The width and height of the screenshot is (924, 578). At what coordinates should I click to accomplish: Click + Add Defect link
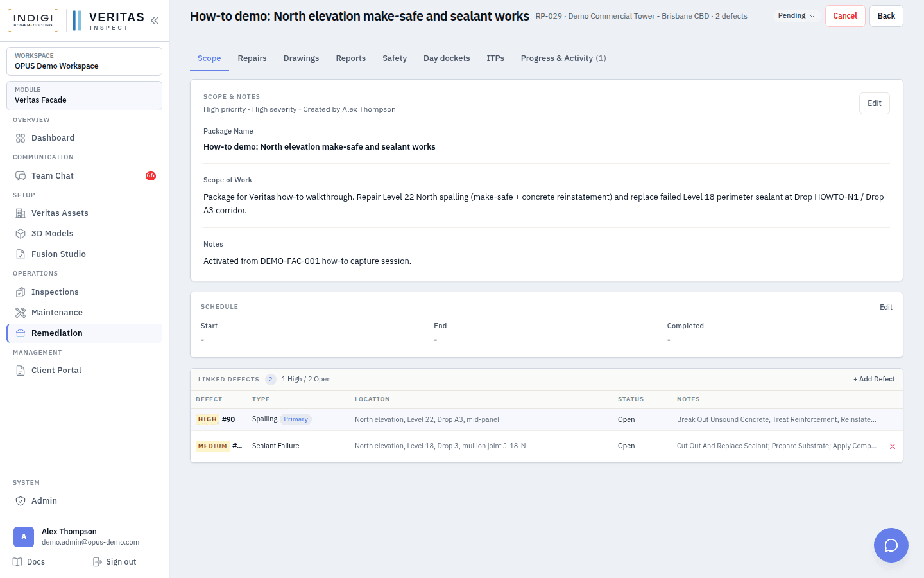tap(874, 380)
